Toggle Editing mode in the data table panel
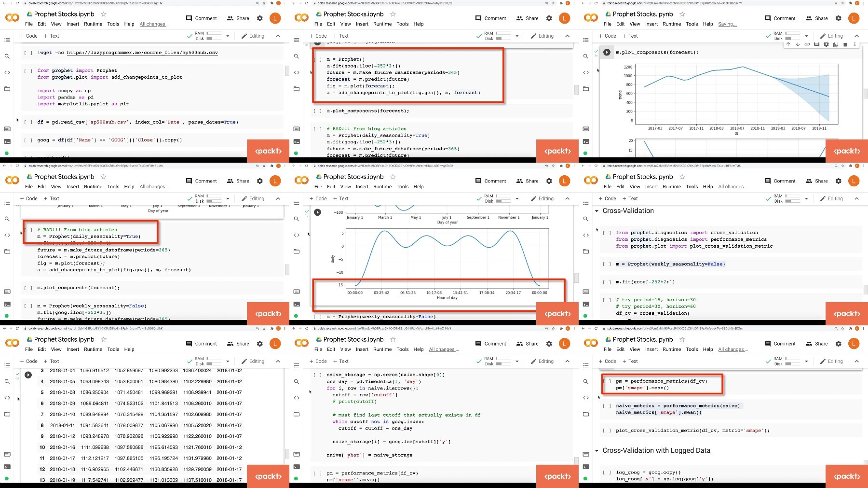Viewport: 868px width, 488px height. [253, 361]
